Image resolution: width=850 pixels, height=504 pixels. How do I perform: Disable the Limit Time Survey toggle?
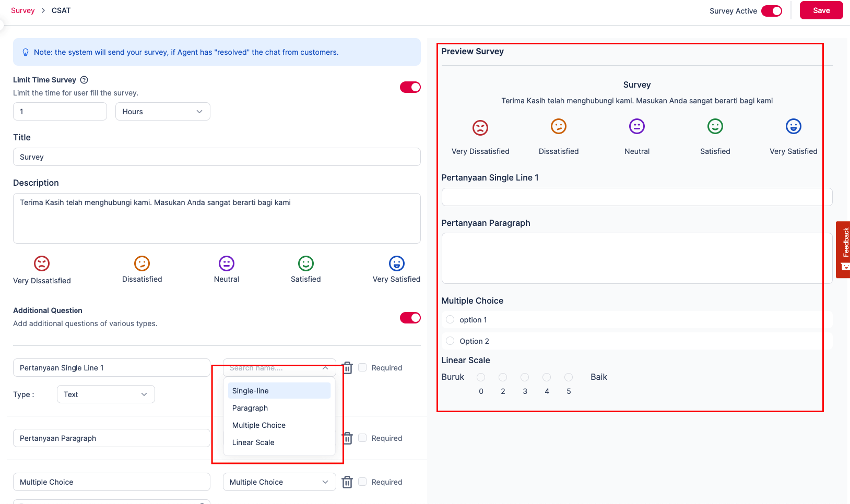click(410, 87)
